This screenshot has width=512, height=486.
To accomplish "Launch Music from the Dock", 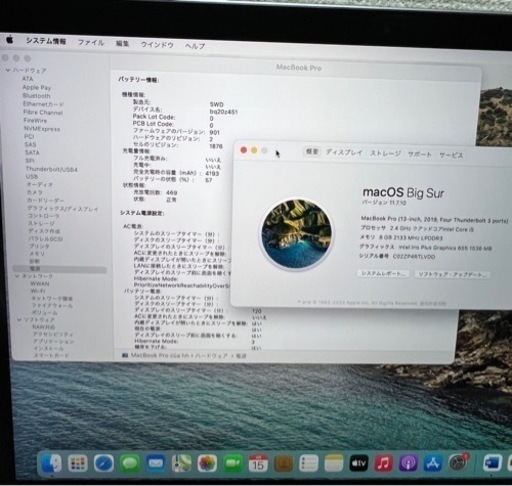I will [384, 463].
